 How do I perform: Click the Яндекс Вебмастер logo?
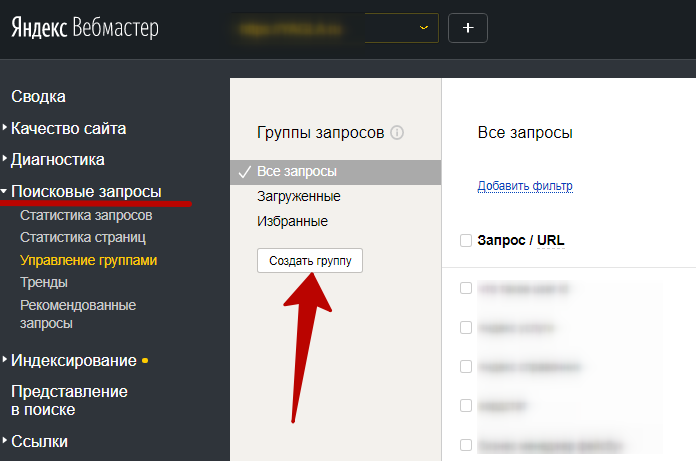tap(85, 28)
